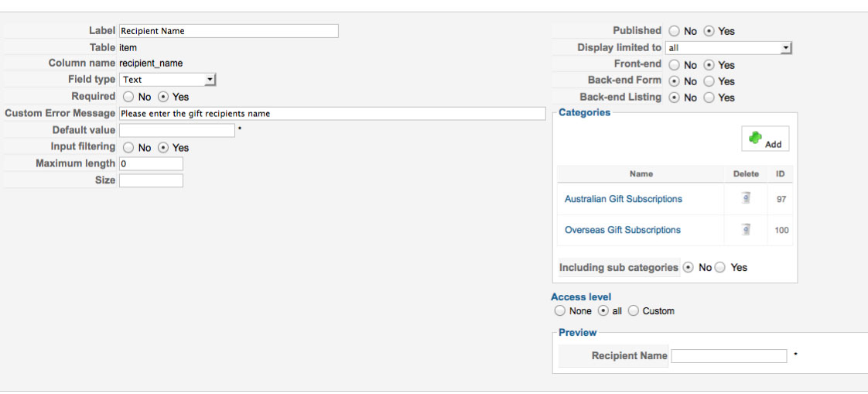Delete the Overseas Gift Subscriptions category
The width and height of the screenshot is (868, 394).
[x=746, y=229]
